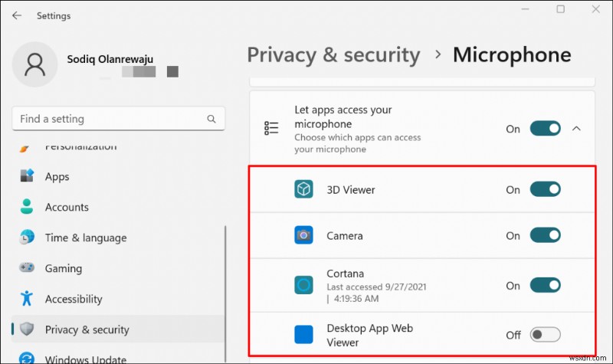Open the Apps settings page
The image size is (613, 364).
coord(57,176)
